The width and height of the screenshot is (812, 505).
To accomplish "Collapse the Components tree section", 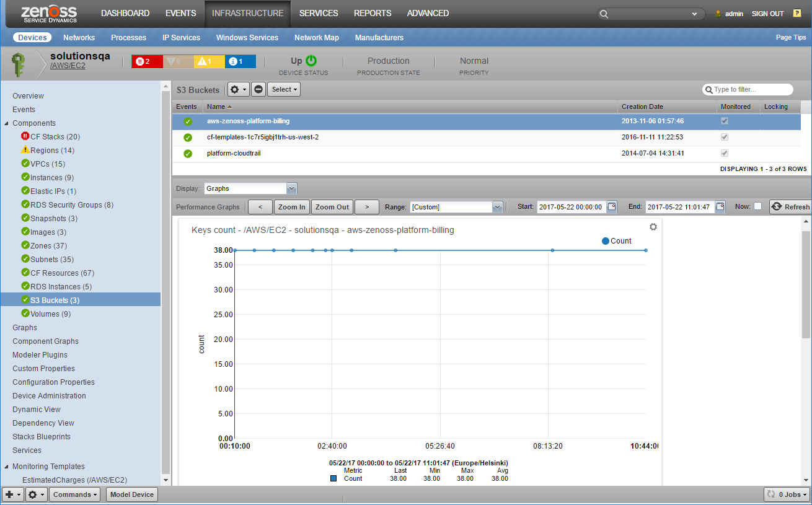I will point(6,123).
